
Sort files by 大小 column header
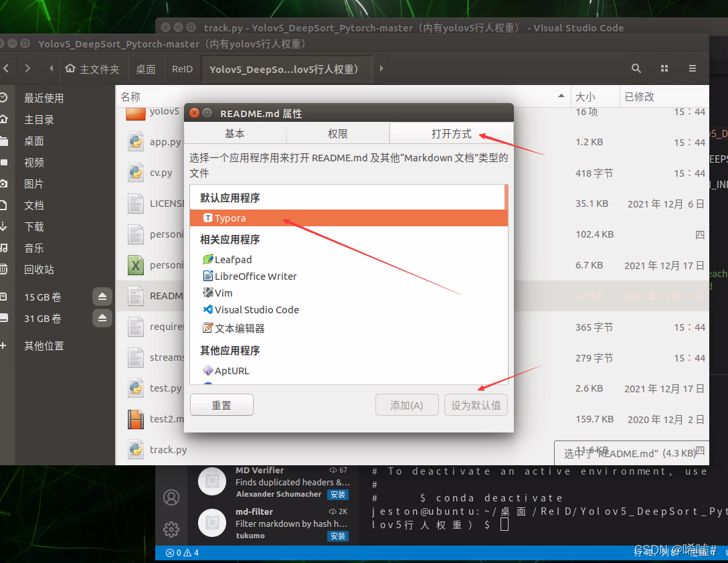point(595,96)
